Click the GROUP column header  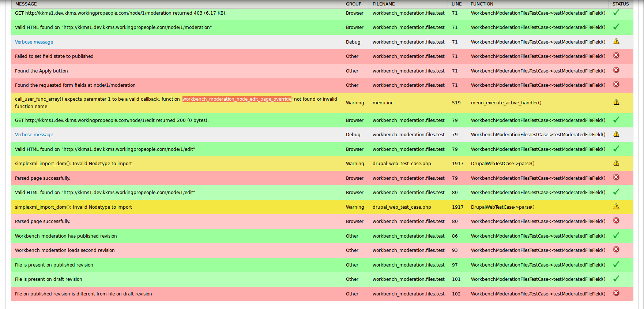click(354, 4)
